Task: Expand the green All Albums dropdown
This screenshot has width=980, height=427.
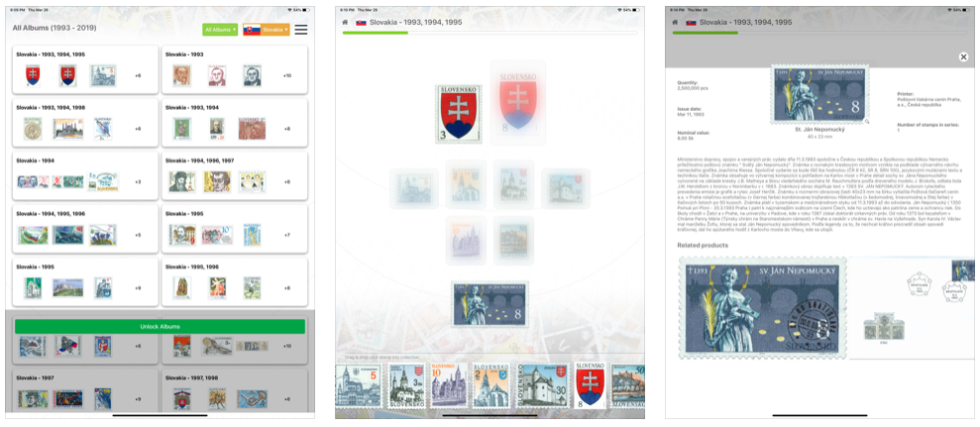Action: (220, 30)
